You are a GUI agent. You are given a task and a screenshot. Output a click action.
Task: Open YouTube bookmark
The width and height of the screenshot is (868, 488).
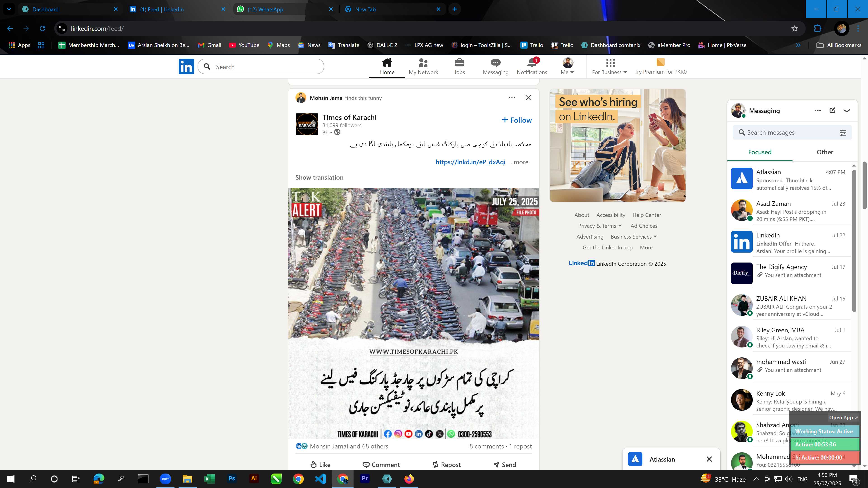pyautogui.click(x=244, y=45)
